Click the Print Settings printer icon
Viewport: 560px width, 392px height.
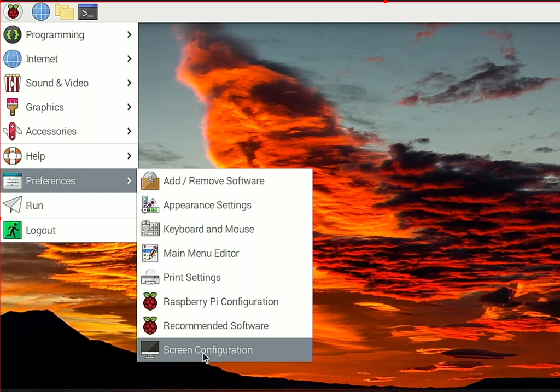point(150,278)
